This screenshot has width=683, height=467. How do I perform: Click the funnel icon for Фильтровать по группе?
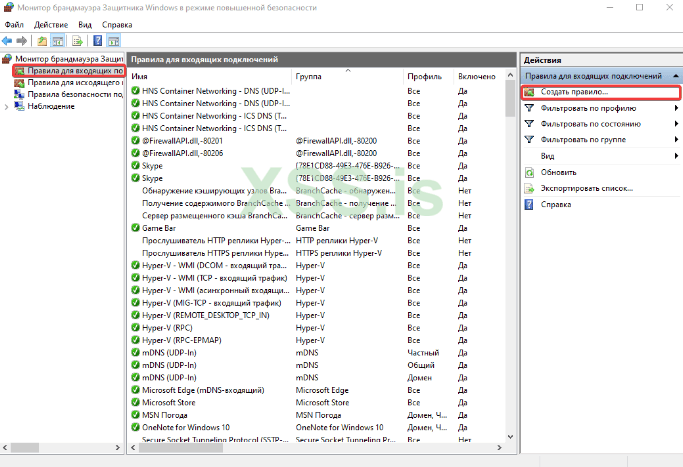coord(529,139)
